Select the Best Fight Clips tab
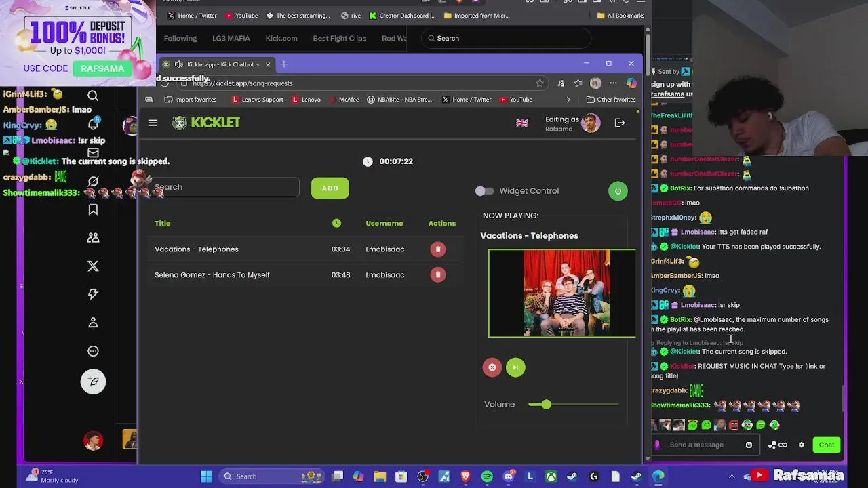This screenshot has width=868, height=488. (340, 39)
